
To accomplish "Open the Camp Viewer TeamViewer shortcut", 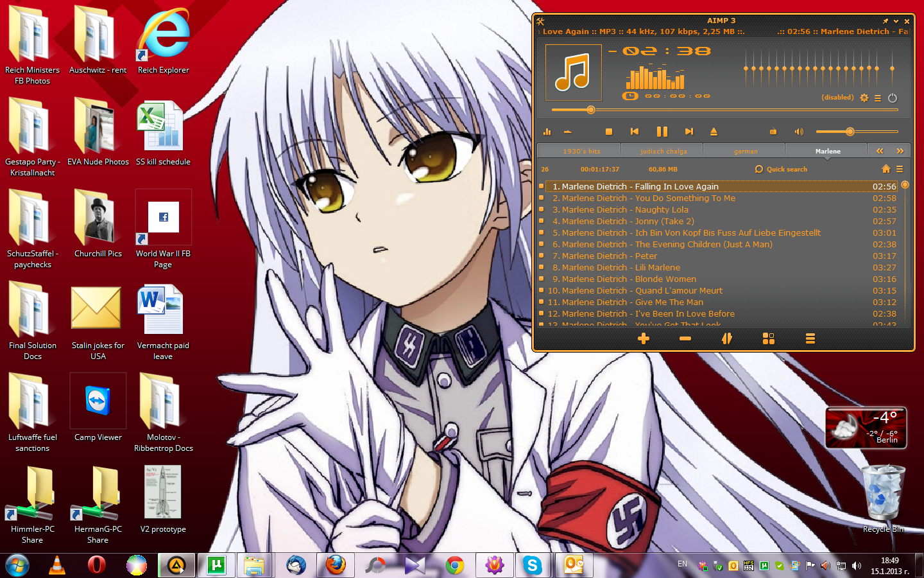I will tap(98, 408).
